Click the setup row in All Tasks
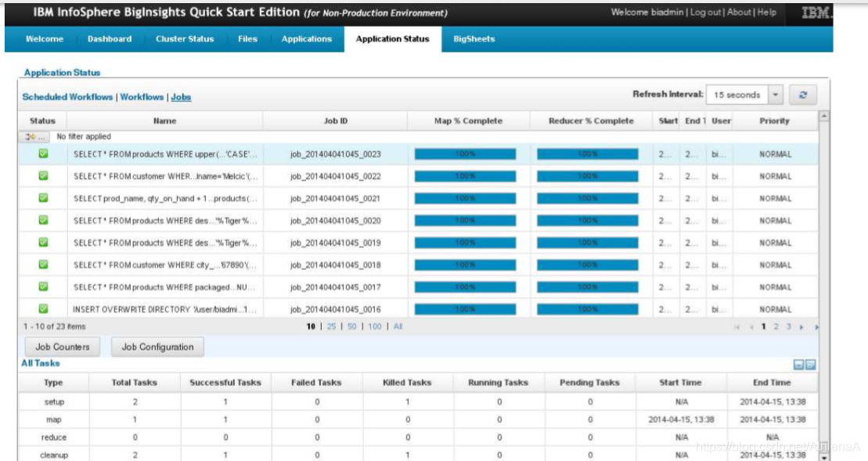The width and height of the screenshot is (868, 461). pyautogui.click(x=419, y=402)
